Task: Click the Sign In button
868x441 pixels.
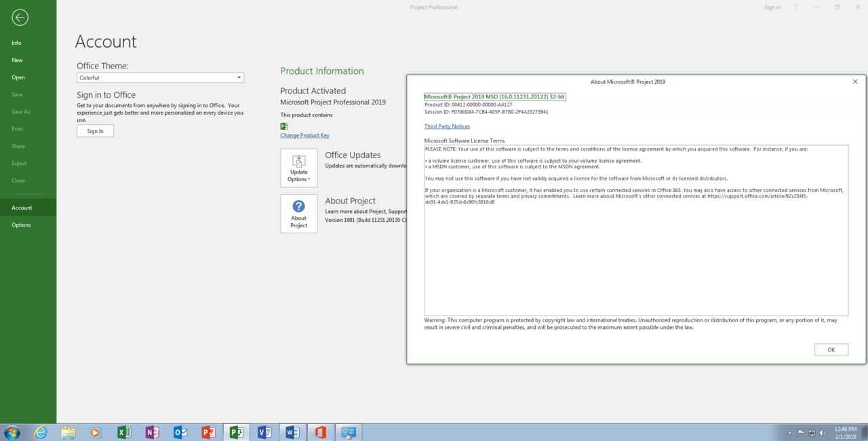Action: pos(95,131)
